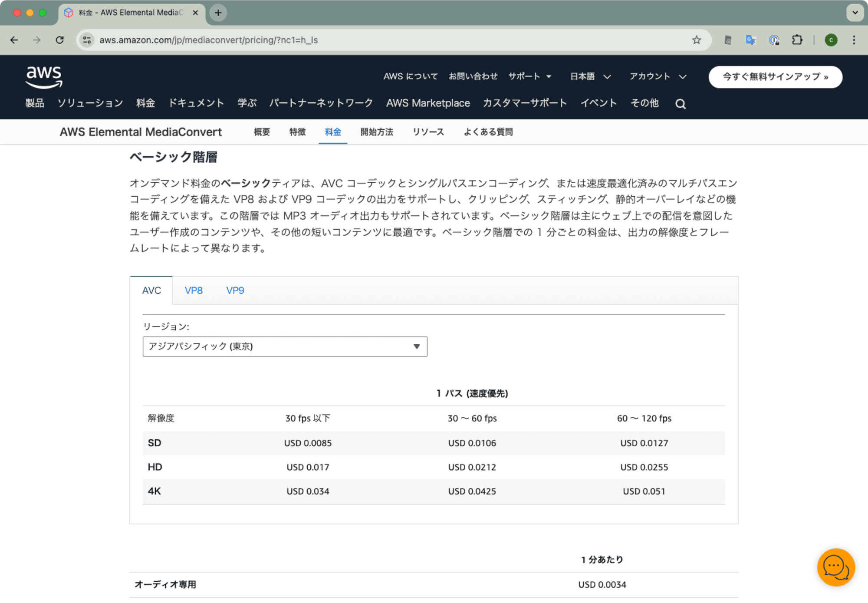Click the AWS logo
The width and height of the screenshot is (868, 603).
point(44,77)
